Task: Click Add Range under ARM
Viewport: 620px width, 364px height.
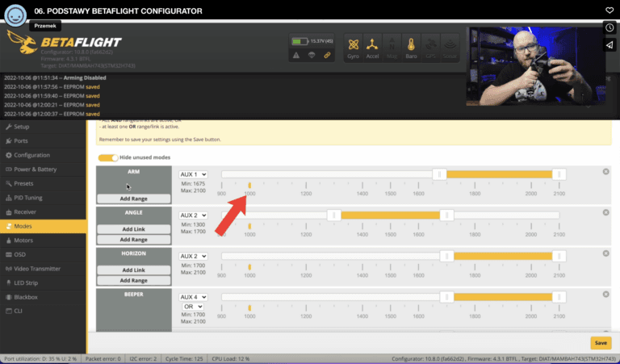Action: coord(134,199)
